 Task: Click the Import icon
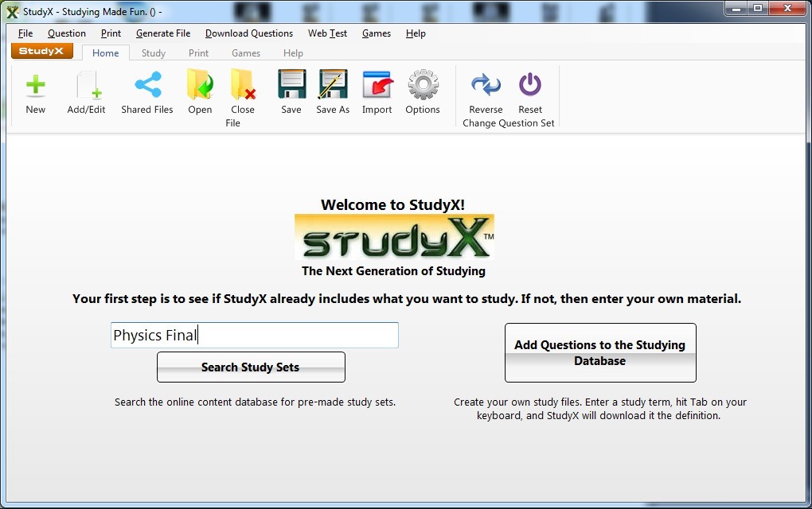[377, 84]
